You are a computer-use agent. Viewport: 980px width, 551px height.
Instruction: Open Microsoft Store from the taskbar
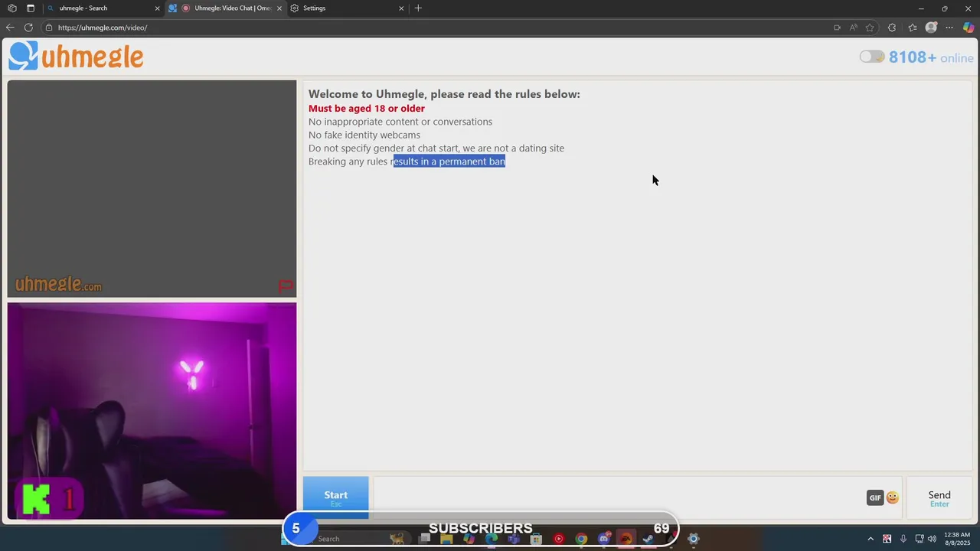[x=537, y=539]
